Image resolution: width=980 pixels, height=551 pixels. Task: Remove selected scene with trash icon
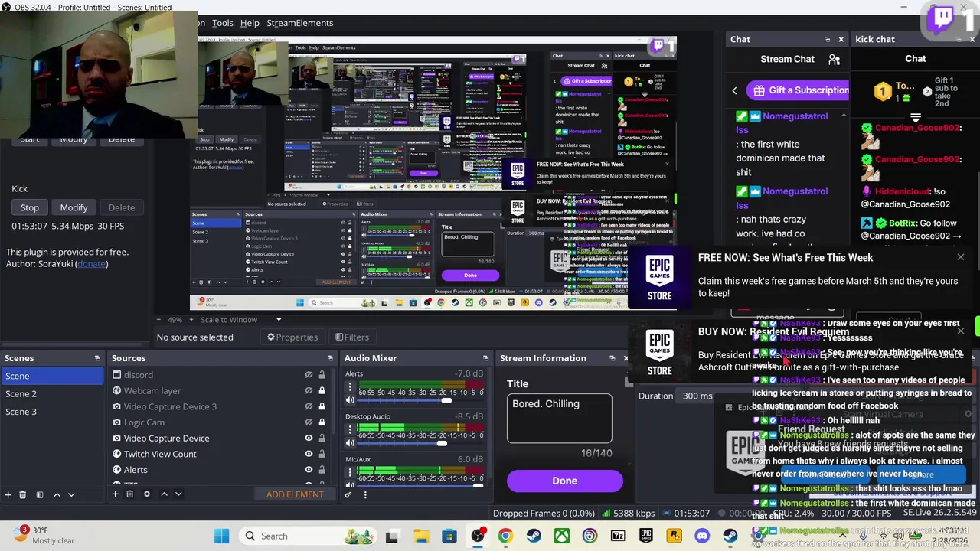(22, 494)
